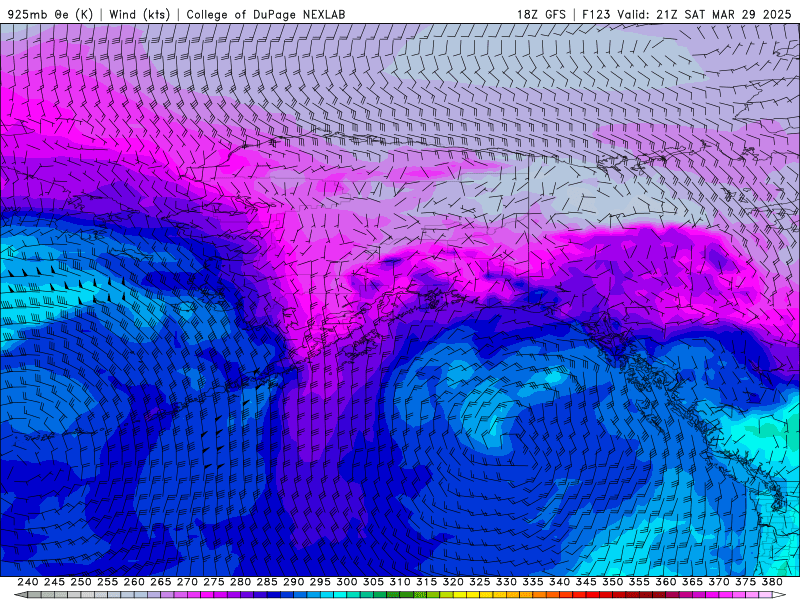Click the 305 legend value

point(373,582)
